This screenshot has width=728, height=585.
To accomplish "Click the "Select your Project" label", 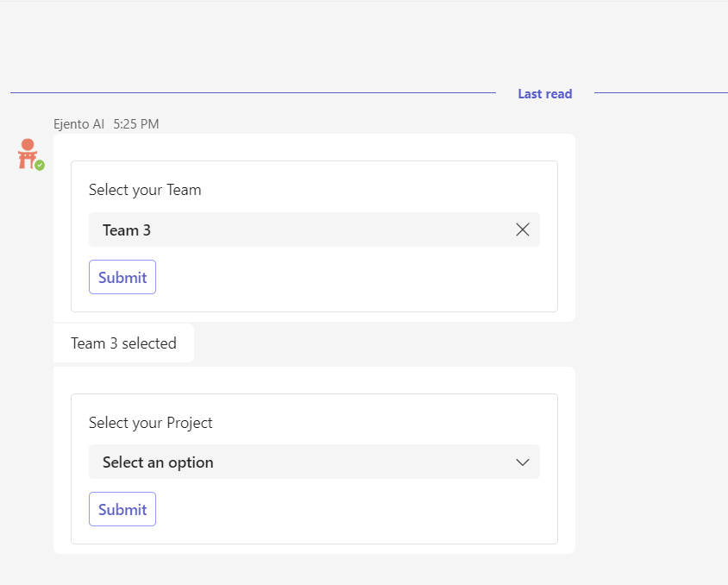I will [x=150, y=423].
